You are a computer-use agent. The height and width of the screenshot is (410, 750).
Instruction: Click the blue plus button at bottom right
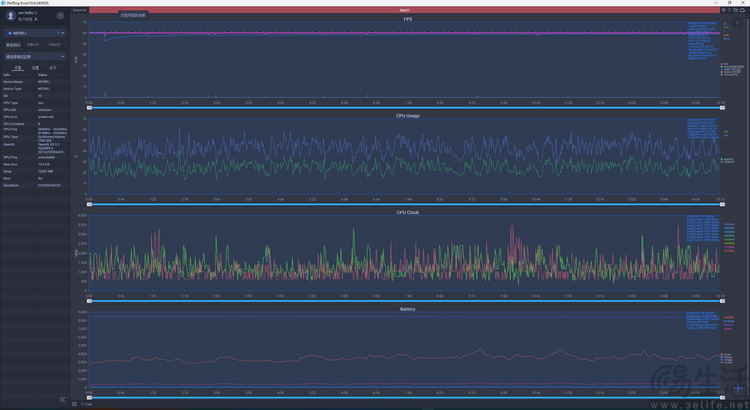pyautogui.click(x=738, y=388)
